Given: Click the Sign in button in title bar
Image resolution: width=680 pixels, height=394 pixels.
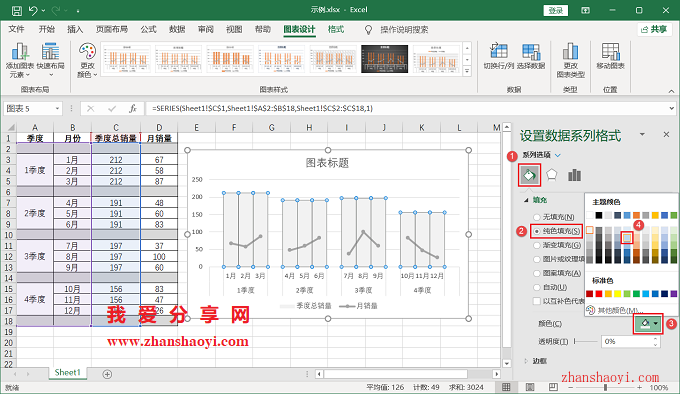Looking at the screenshot, I should click(556, 10).
